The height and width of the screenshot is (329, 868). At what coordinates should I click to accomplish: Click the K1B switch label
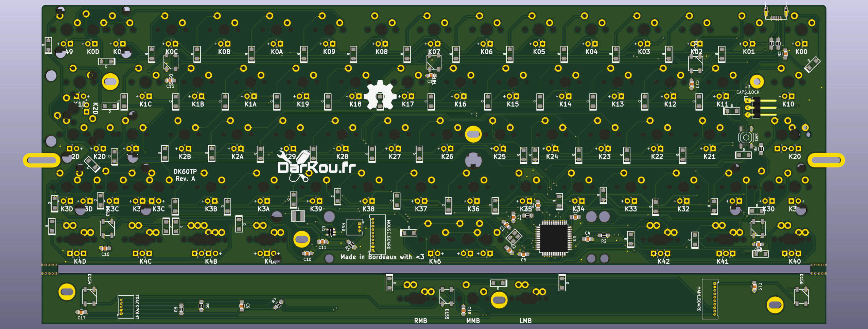(x=198, y=104)
